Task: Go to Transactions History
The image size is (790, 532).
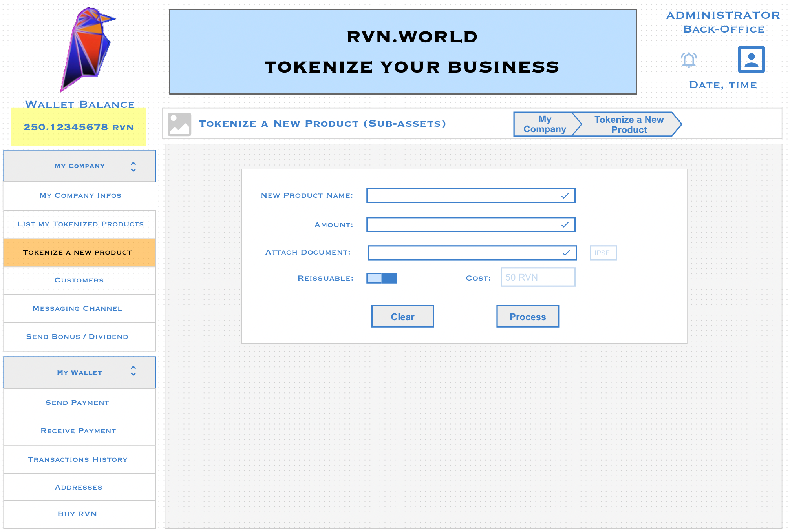Action: 78,459
